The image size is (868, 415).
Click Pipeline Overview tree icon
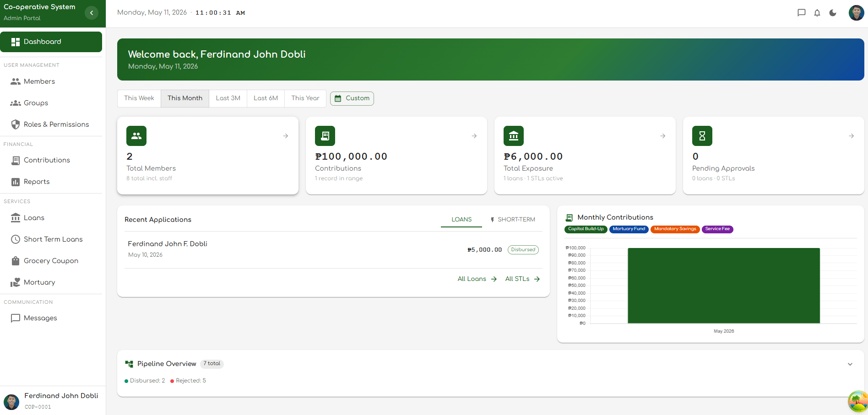pos(129,364)
